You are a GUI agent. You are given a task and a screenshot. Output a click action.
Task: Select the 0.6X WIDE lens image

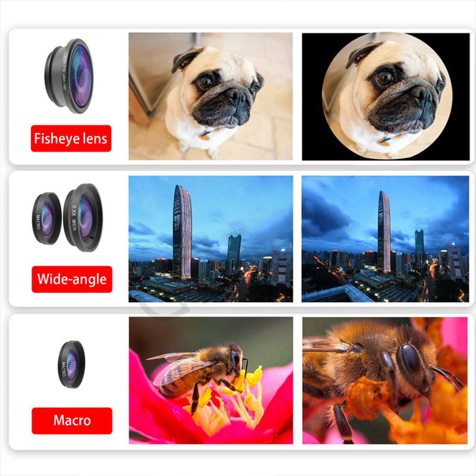83,218
